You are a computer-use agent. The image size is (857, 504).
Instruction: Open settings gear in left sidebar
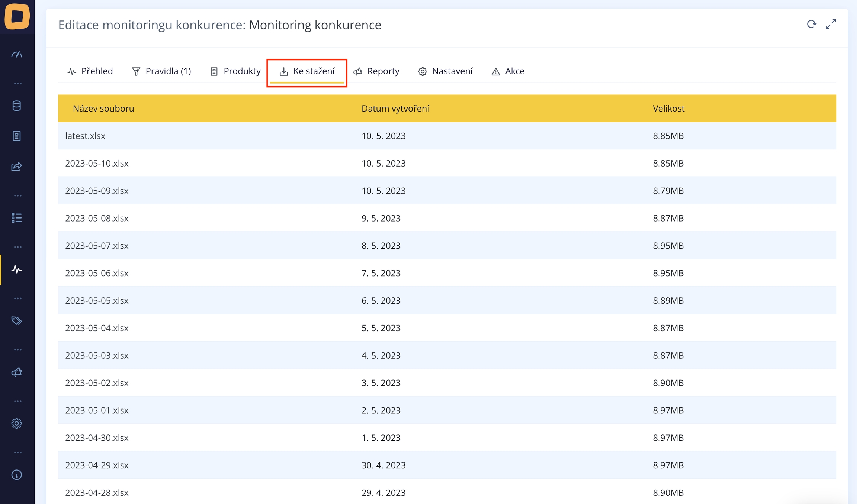pos(17,423)
